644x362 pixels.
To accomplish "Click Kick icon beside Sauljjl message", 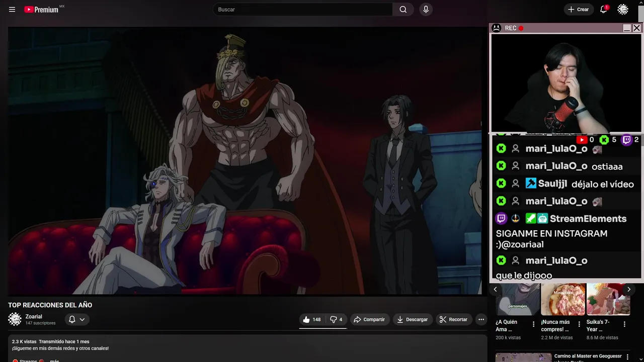I will [x=501, y=184].
